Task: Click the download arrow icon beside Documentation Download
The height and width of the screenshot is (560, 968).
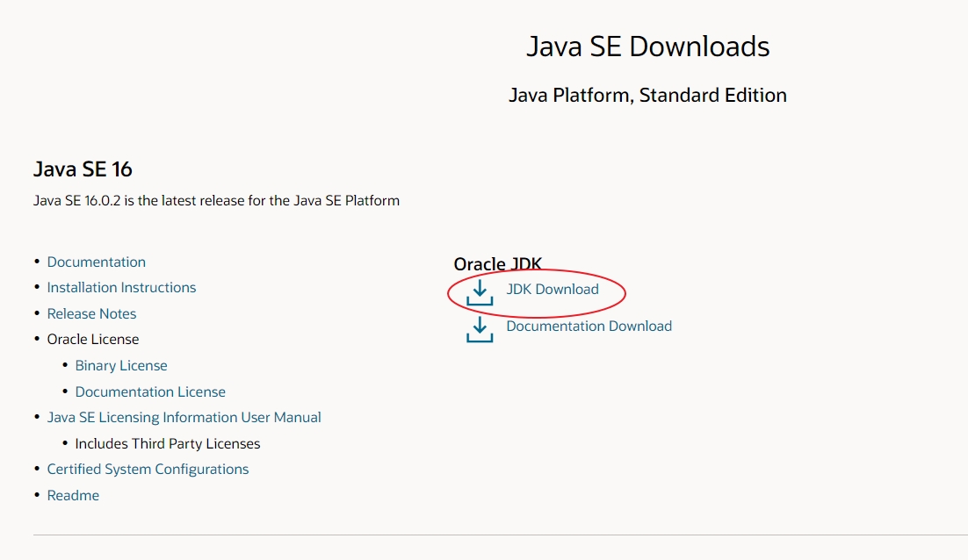Action: tap(480, 329)
